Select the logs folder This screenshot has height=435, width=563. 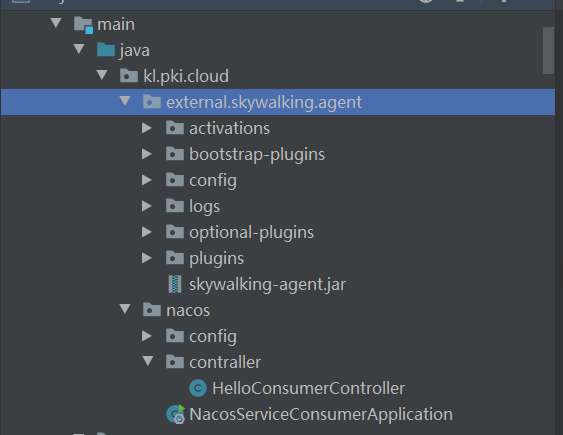click(204, 206)
